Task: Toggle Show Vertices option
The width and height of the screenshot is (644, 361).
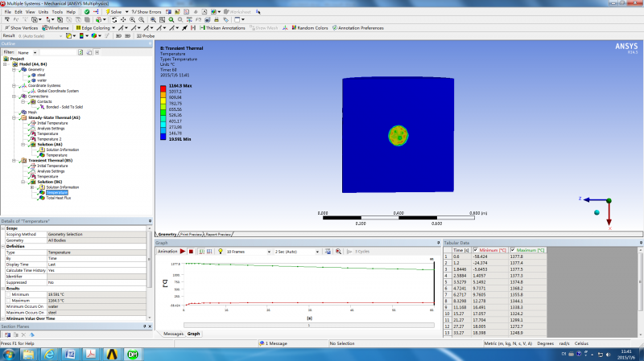Action: pyautogui.click(x=23, y=27)
